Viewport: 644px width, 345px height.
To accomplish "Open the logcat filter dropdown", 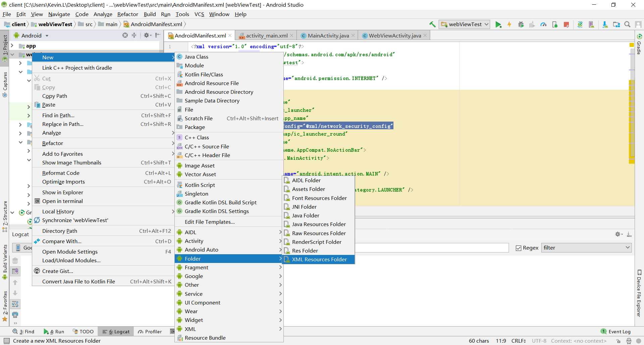I will 586,248.
